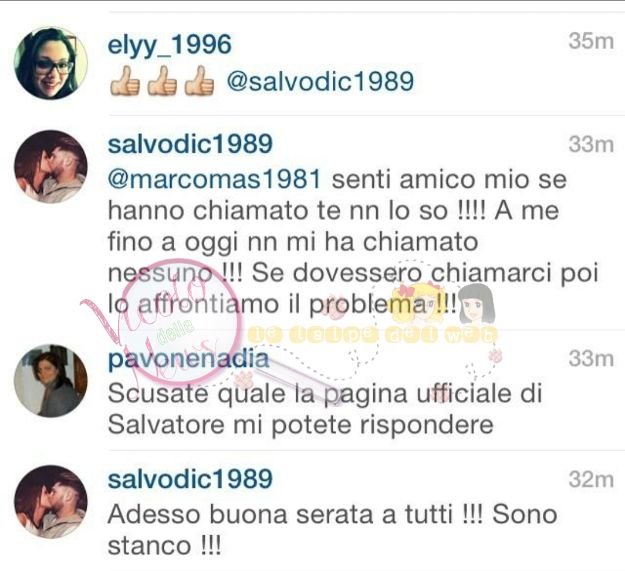Open salvodic1989's avatar on the 33m comment
Image resolution: width=625 pixels, height=571 pixels.
(51, 167)
